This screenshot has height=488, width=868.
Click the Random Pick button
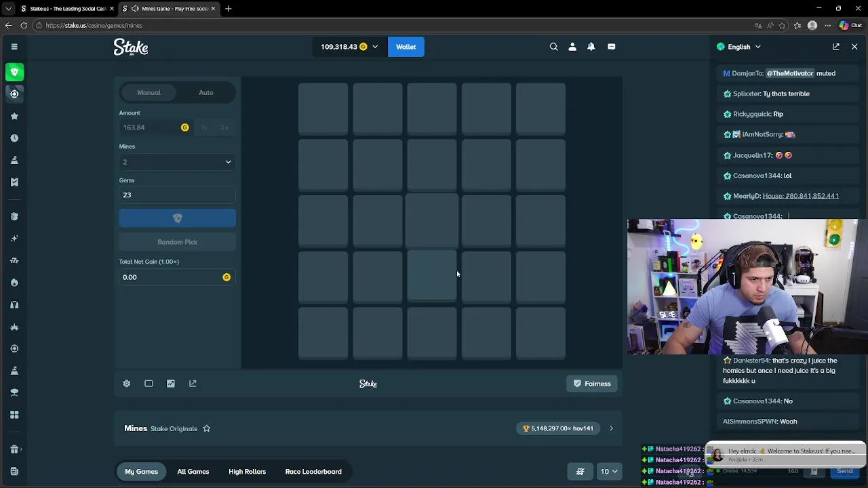pyautogui.click(x=177, y=242)
